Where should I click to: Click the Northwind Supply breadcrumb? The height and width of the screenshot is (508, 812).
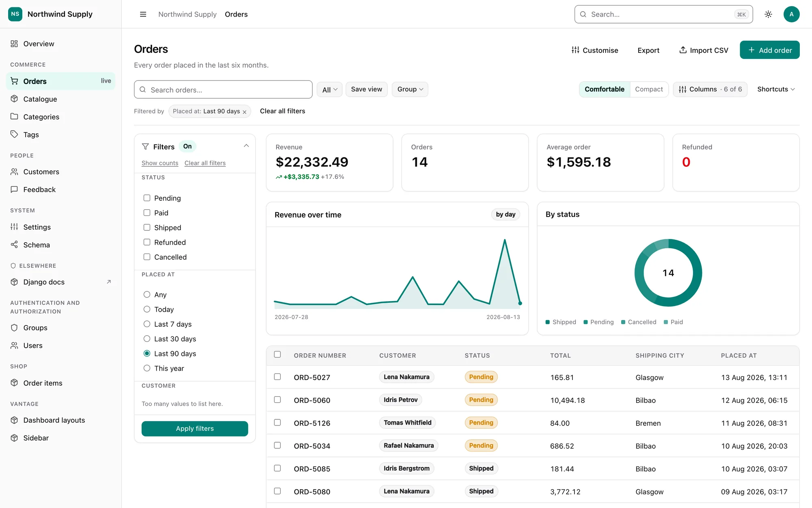tap(188, 14)
